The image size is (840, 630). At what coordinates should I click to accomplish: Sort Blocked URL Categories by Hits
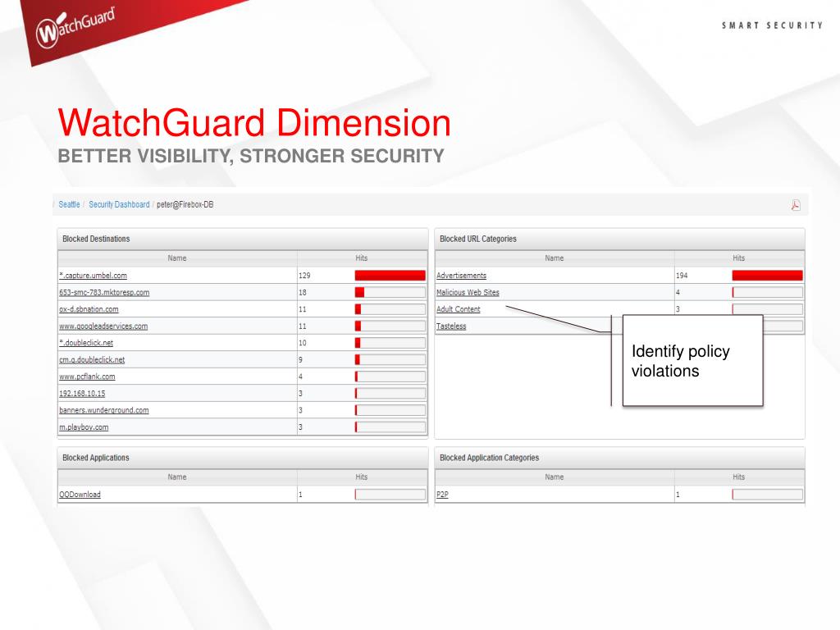click(739, 258)
